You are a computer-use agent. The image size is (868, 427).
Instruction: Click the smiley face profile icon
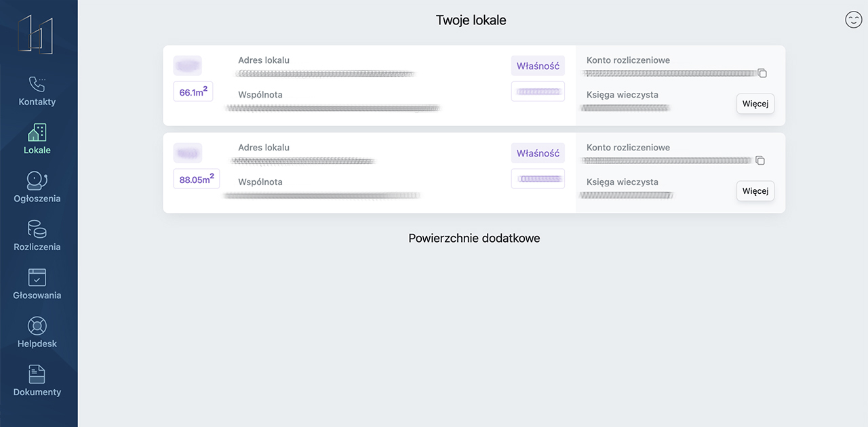(853, 20)
